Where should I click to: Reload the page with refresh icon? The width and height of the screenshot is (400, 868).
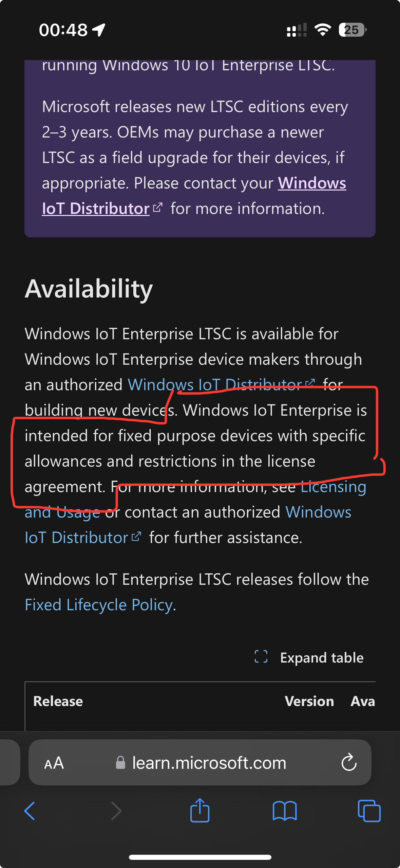[x=349, y=763]
